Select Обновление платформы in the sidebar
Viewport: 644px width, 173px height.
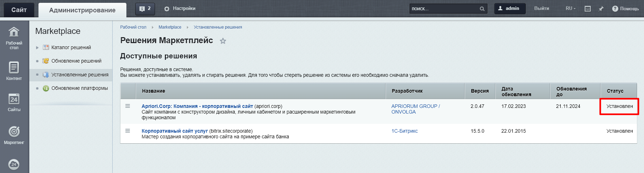coord(79,88)
